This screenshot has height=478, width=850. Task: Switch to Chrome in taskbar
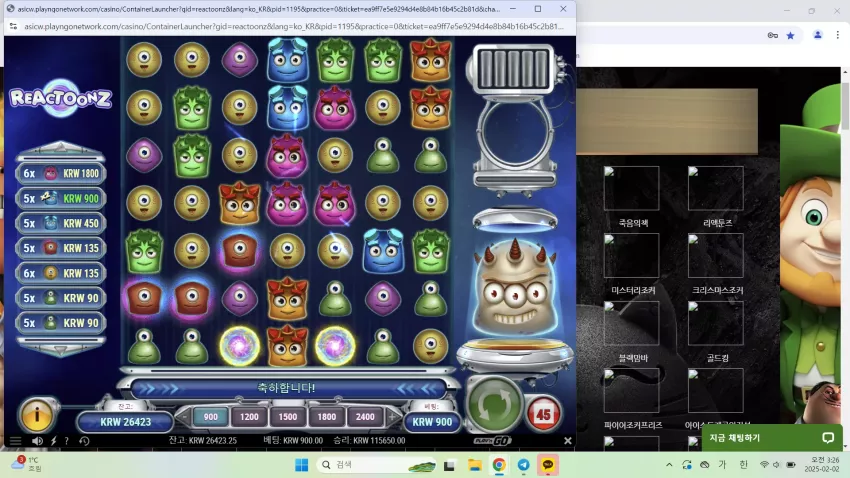tap(499, 465)
